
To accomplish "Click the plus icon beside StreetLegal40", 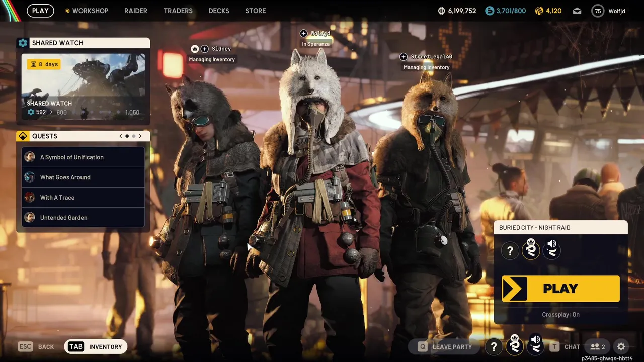I will pyautogui.click(x=404, y=57).
